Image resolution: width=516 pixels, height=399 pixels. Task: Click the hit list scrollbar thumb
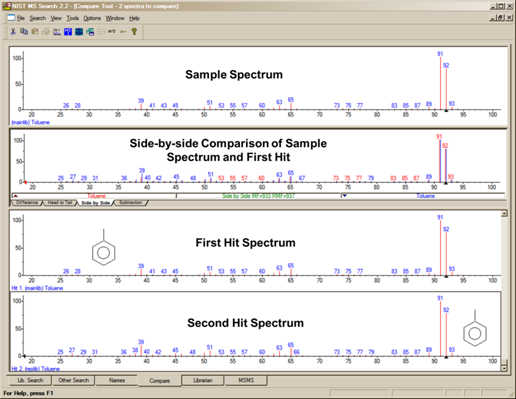pos(504,362)
